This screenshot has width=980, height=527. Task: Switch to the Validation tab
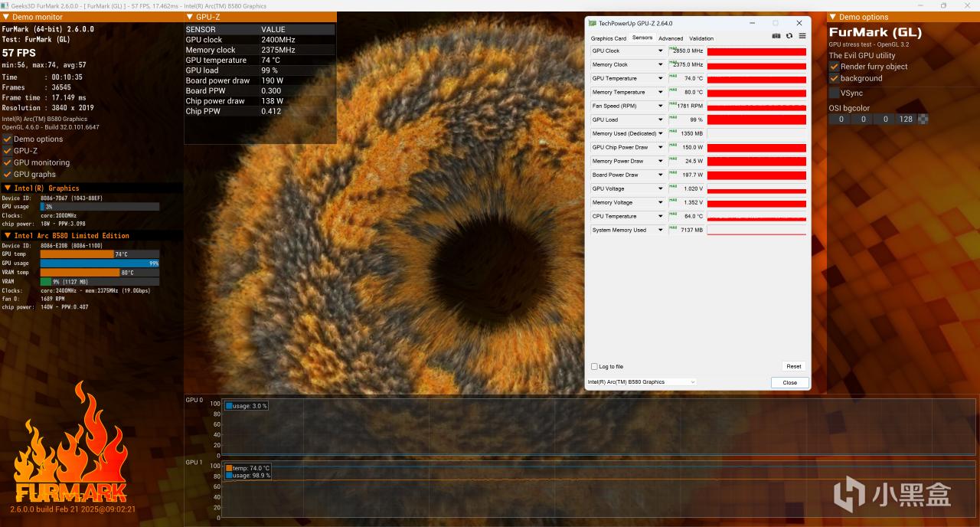701,38
